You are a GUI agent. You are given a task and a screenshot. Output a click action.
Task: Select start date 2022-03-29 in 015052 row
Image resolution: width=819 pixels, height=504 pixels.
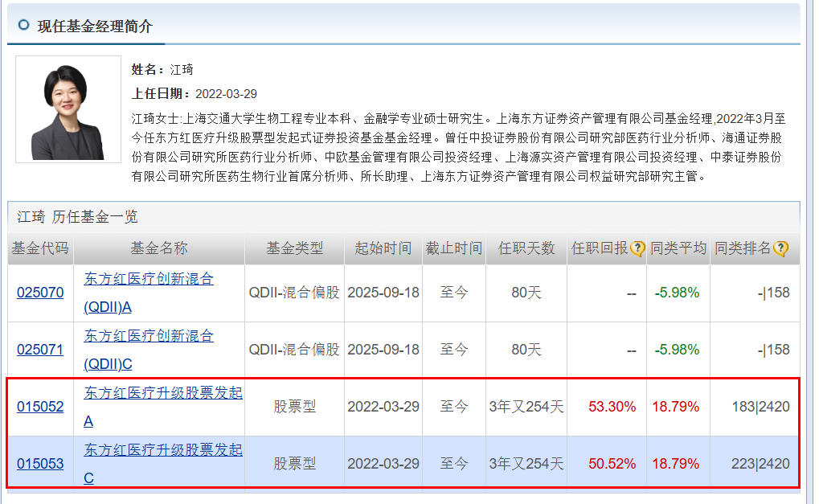(383, 407)
